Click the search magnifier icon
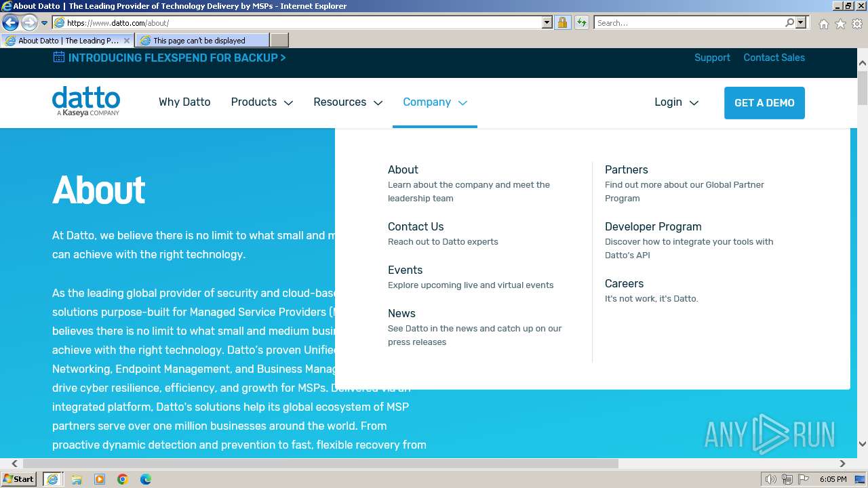Screen dimensions: 868x488 click(x=789, y=23)
